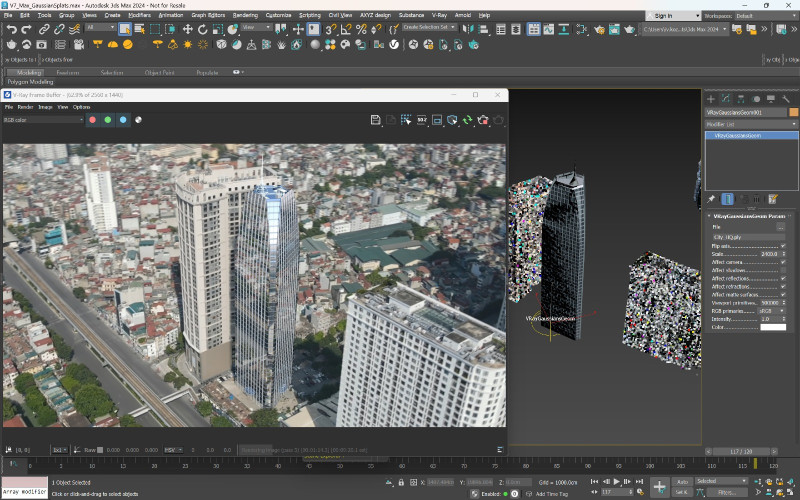
Task: Click the V-Ray dome light icon
Action: point(112,45)
